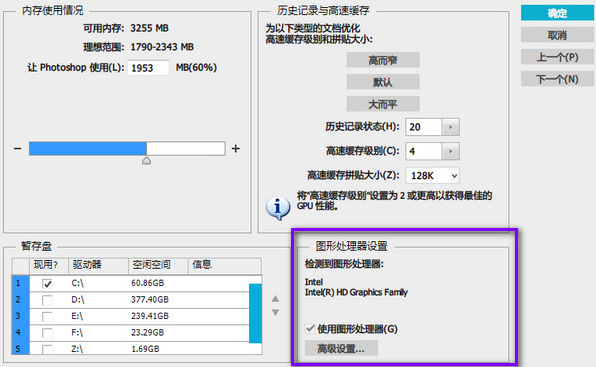The image size is (596, 367).
Task: Click the 空闲空间 column header
Action: point(158,265)
